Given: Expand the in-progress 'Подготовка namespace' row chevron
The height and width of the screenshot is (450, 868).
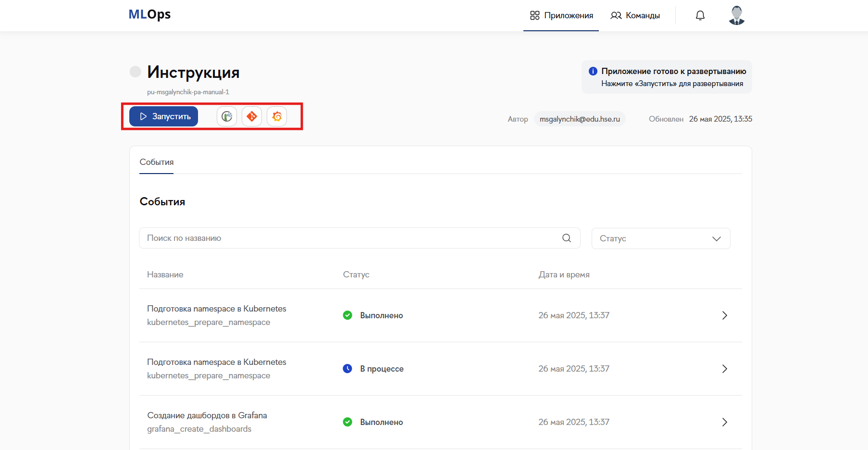Looking at the screenshot, I should [724, 369].
